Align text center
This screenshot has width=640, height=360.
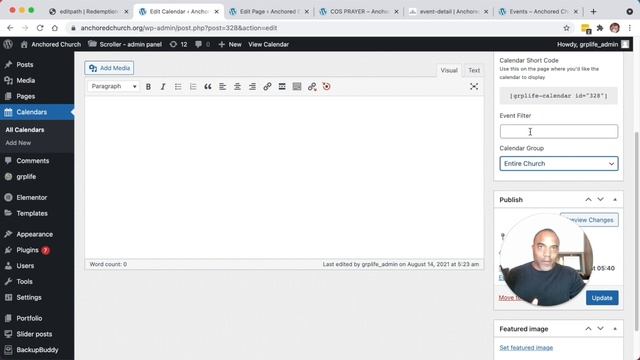[x=237, y=87]
